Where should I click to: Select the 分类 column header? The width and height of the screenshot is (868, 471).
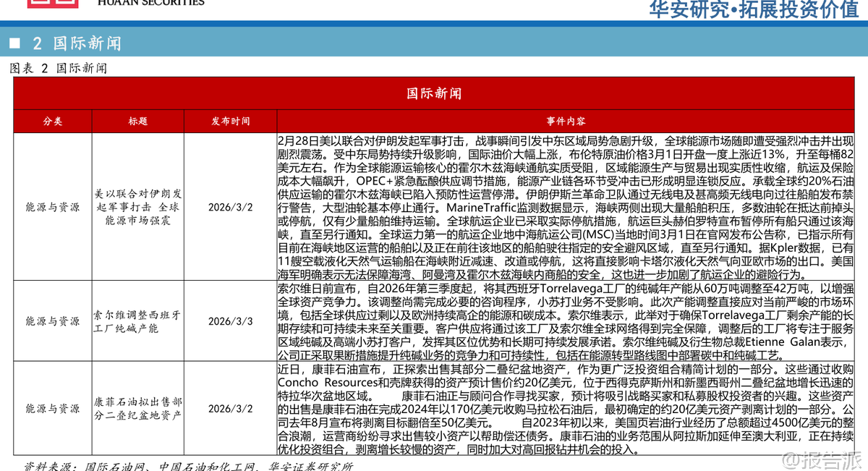(x=53, y=122)
